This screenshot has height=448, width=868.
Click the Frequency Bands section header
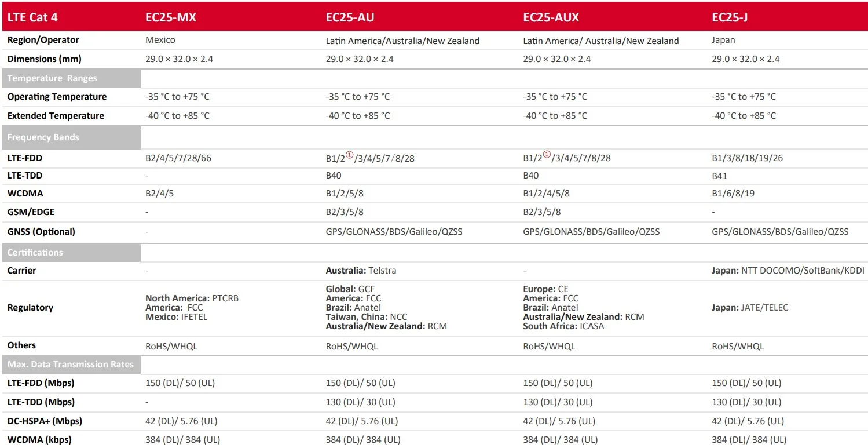43,137
